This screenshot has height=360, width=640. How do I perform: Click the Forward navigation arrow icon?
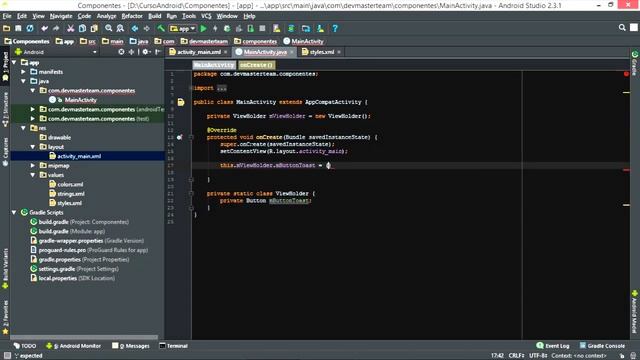(146, 29)
